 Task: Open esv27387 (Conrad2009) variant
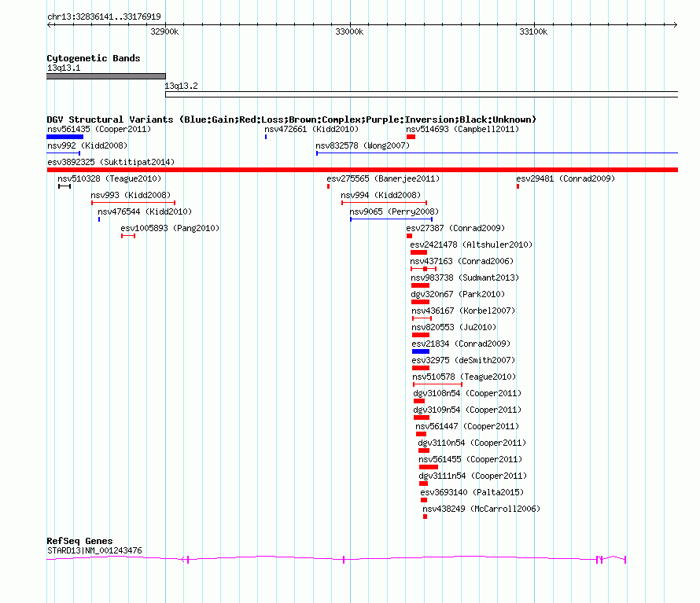(x=455, y=228)
